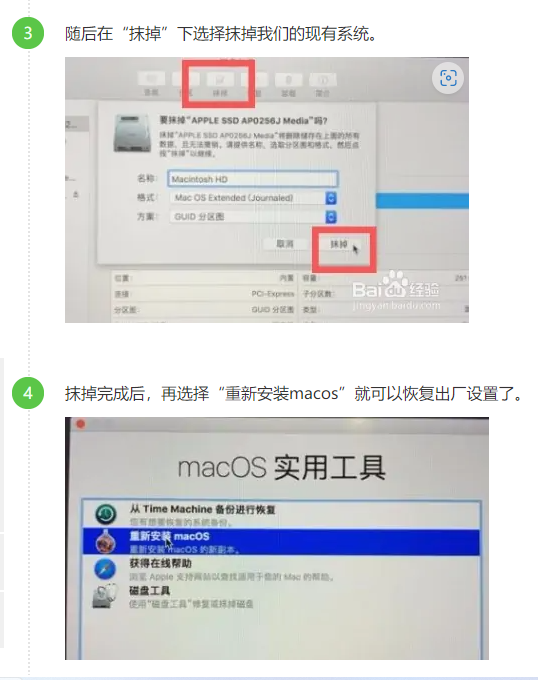Select the 磁盘工具 entry
This screenshot has width=538, height=680.
281,596
